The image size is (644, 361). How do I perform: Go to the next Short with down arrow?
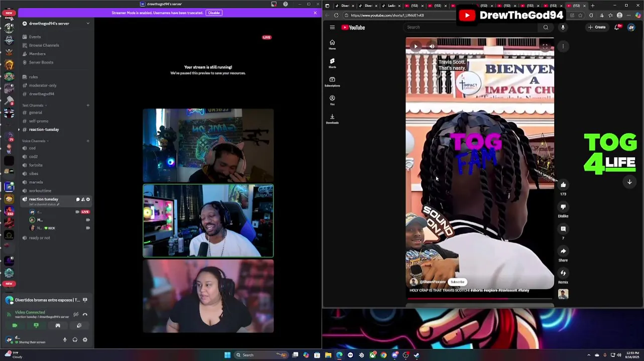coord(629,182)
